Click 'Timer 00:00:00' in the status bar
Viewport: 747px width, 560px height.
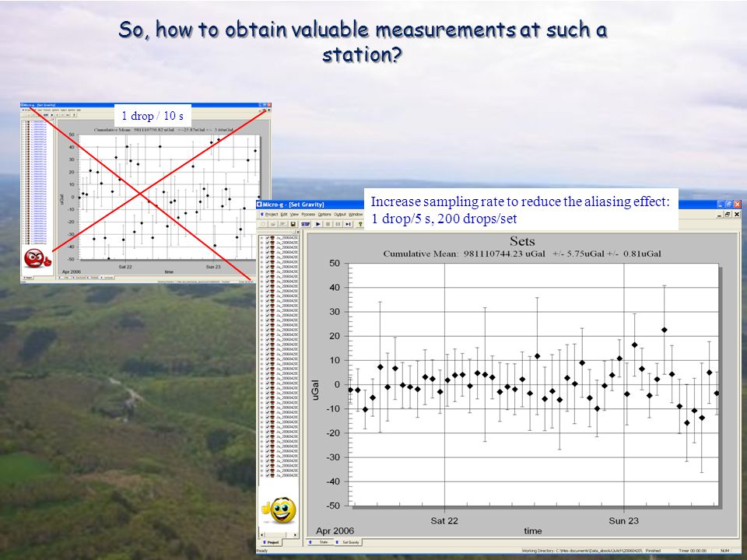tap(693, 551)
